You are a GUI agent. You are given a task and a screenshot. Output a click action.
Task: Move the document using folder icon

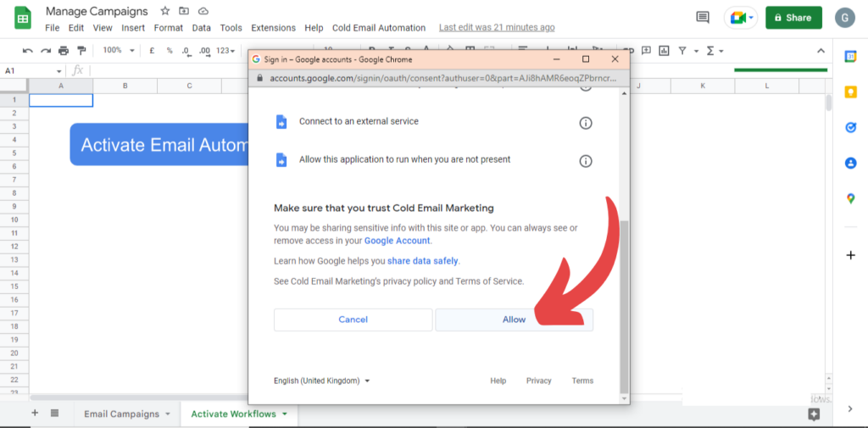point(184,11)
